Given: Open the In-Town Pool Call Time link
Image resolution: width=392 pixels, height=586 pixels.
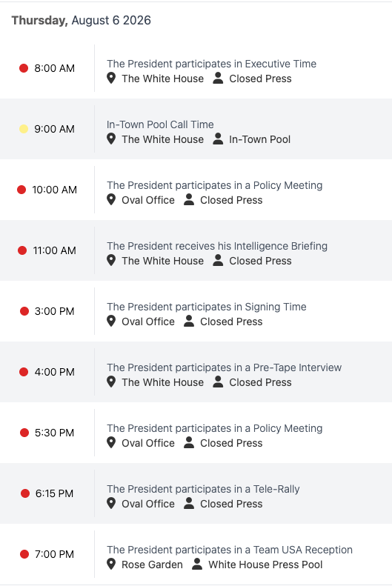Looking at the screenshot, I should click(160, 124).
